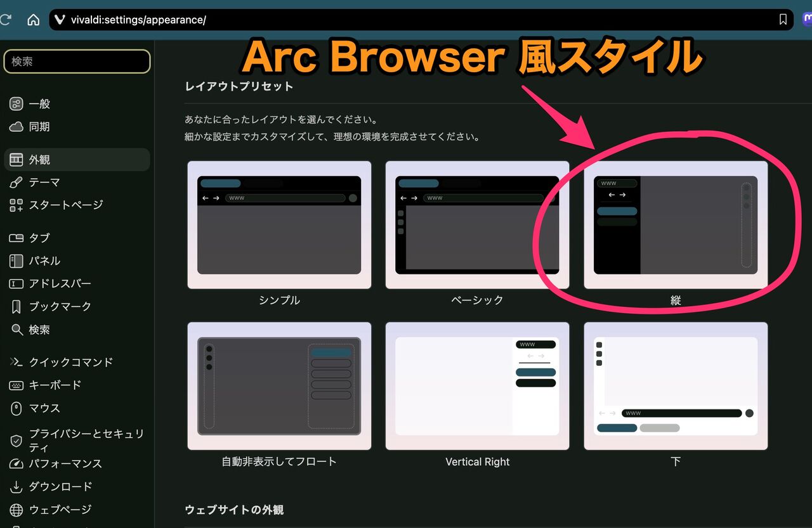Click the スタートページ grid icon

coord(16,205)
